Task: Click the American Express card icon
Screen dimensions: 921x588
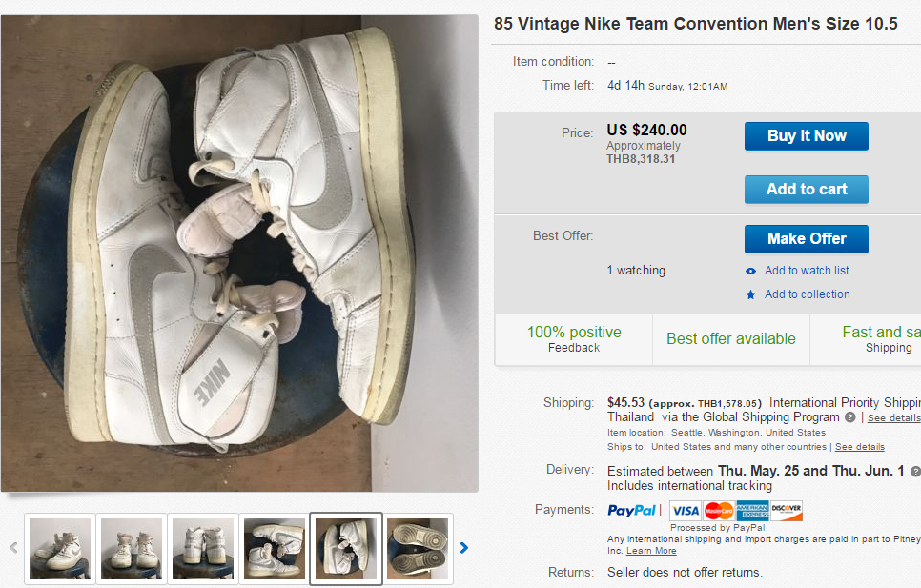Action: coord(752,510)
